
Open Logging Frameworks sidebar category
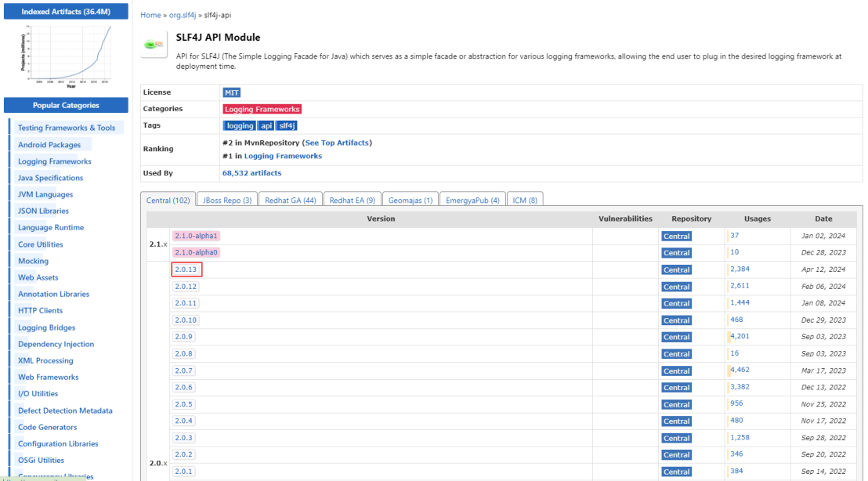click(x=54, y=161)
